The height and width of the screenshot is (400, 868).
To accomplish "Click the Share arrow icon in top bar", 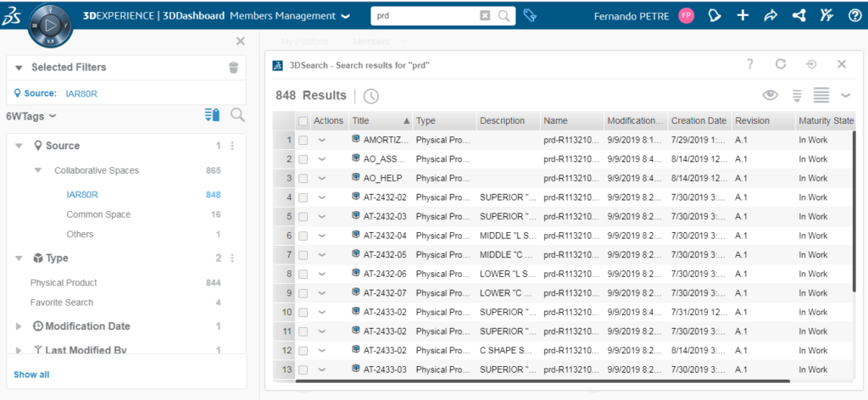I will (771, 16).
